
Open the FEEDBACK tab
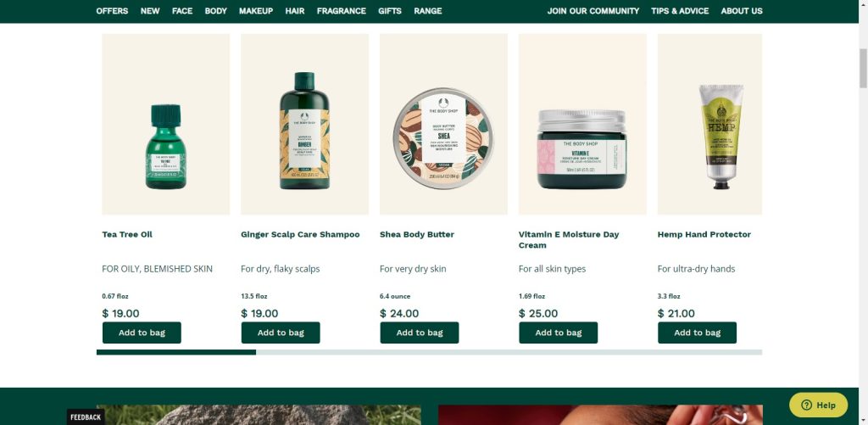point(86,417)
